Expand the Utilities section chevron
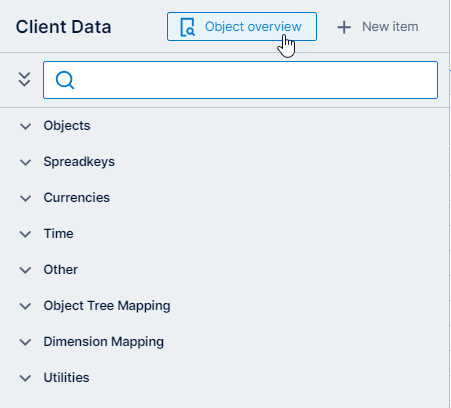The height and width of the screenshot is (408, 451). [25, 378]
